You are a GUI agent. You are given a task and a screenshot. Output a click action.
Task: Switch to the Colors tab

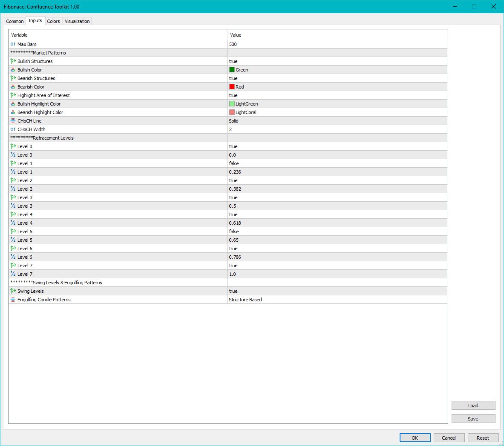tap(53, 21)
